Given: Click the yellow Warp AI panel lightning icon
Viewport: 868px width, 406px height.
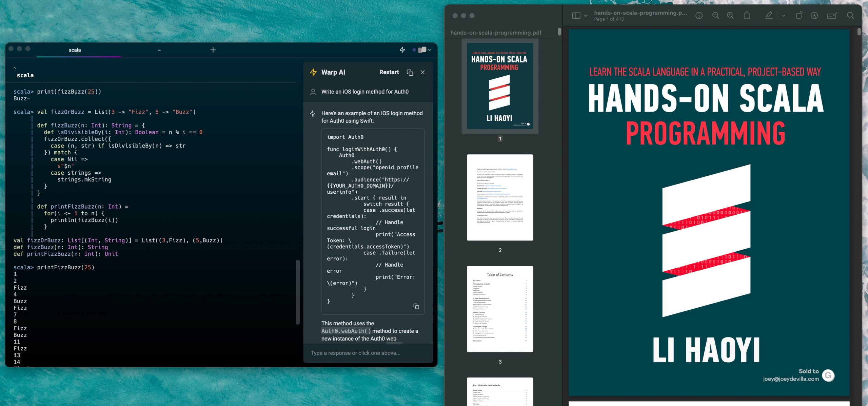Looking at the screenshot, I should (x=313, y=72).
